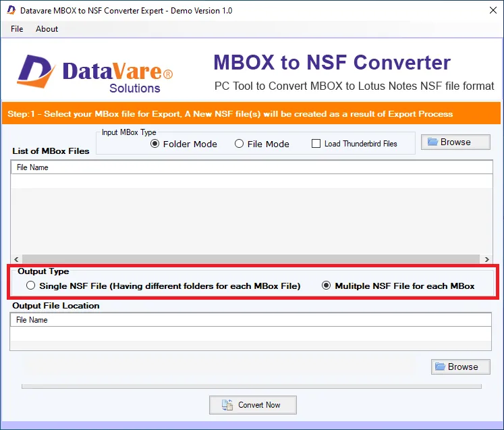The width and height of the screenshot is (504, 430).
Task: Click File Name header in Output File Location
Action: [x=251, y=320]
